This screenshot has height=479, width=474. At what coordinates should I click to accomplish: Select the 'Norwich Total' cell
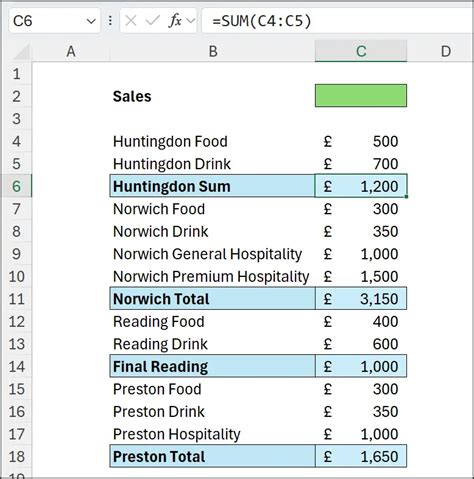(213, 299)
